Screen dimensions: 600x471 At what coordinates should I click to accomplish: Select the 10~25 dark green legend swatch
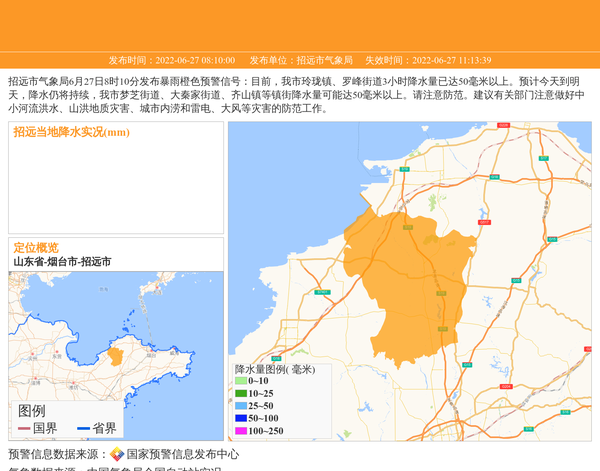[x=241, y=394]
